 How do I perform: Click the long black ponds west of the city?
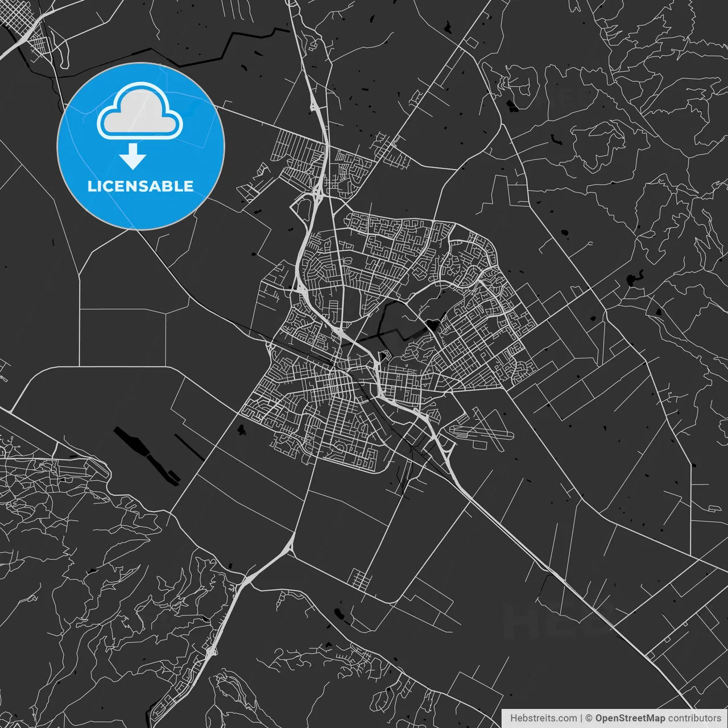tap(145, 455)
